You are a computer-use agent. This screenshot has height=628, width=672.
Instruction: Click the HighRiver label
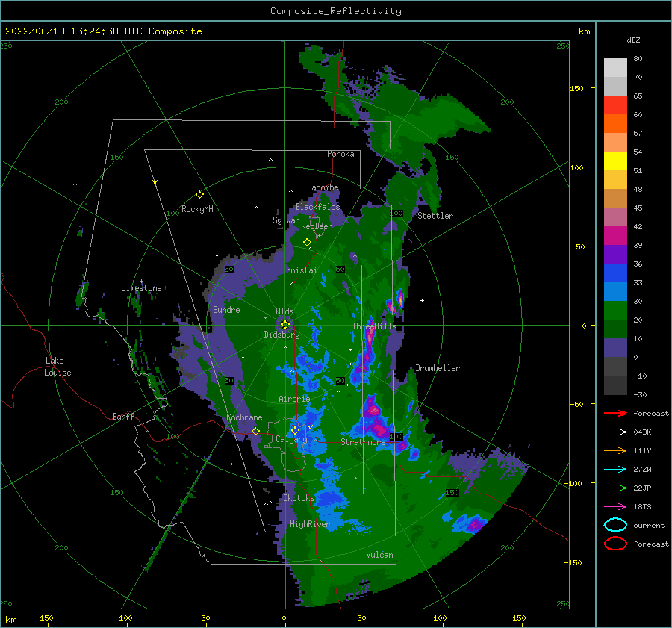point(309,524)
